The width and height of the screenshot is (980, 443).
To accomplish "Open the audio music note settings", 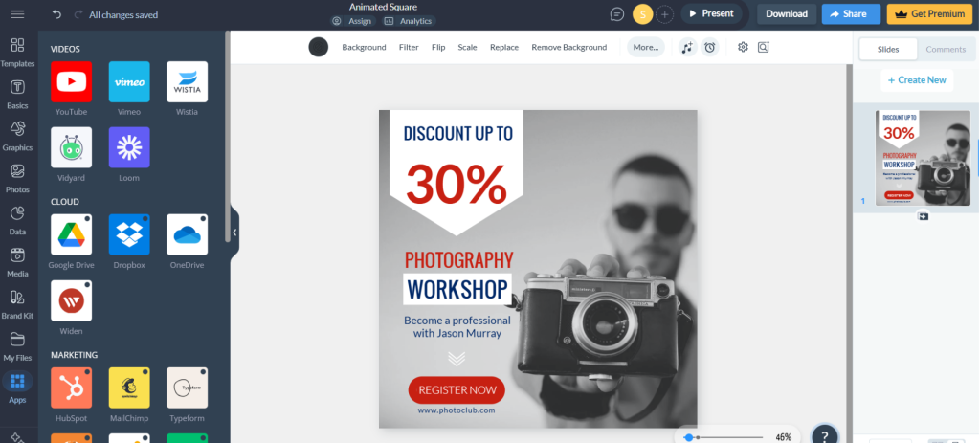I will pyautogui.click(x=688, y=47).
